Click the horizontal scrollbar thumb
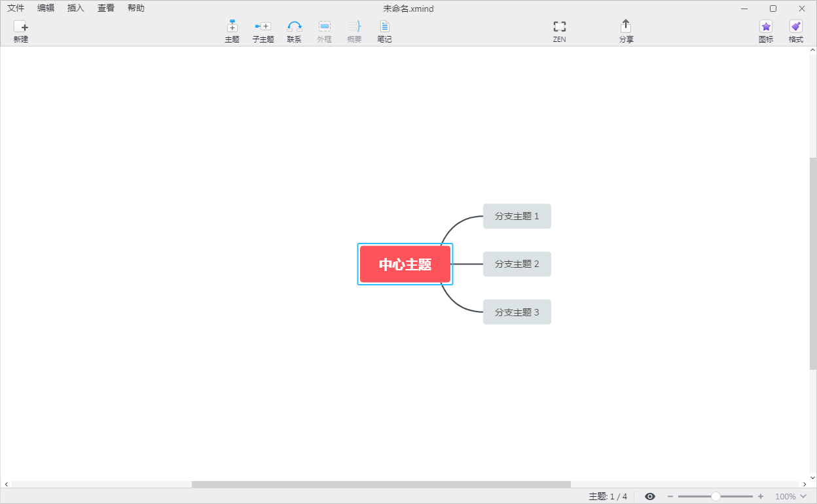This screenshot has height=504, width=817. click(x=381, y=484)
